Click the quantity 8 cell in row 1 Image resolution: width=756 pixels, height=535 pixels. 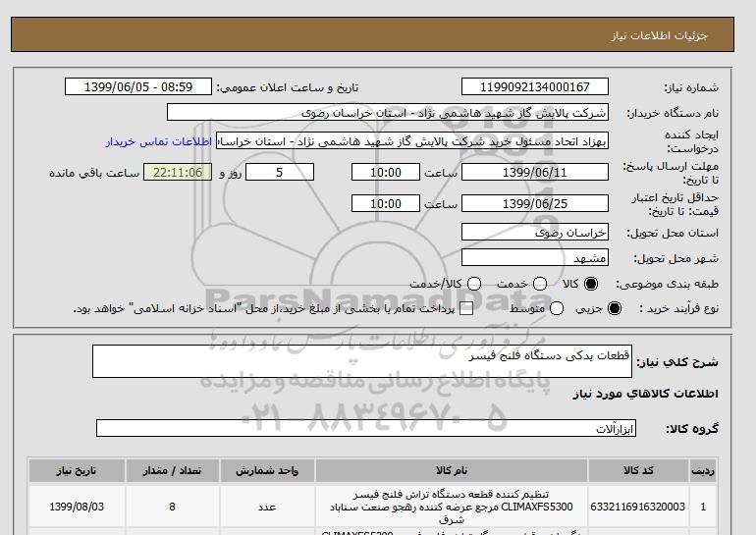pyautogui.click(x=172, y=507)
